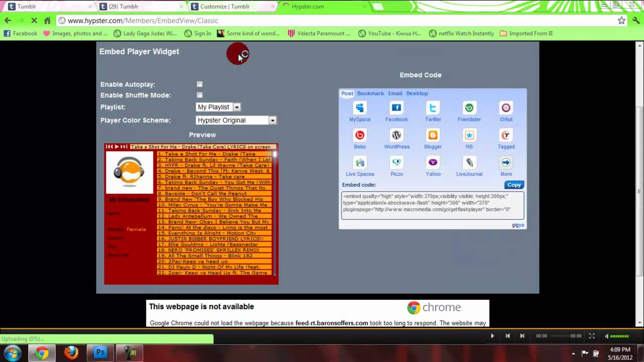Go back with browser back arrow
The width and height of the screenshot is (644, 362).
coord(8,21)
